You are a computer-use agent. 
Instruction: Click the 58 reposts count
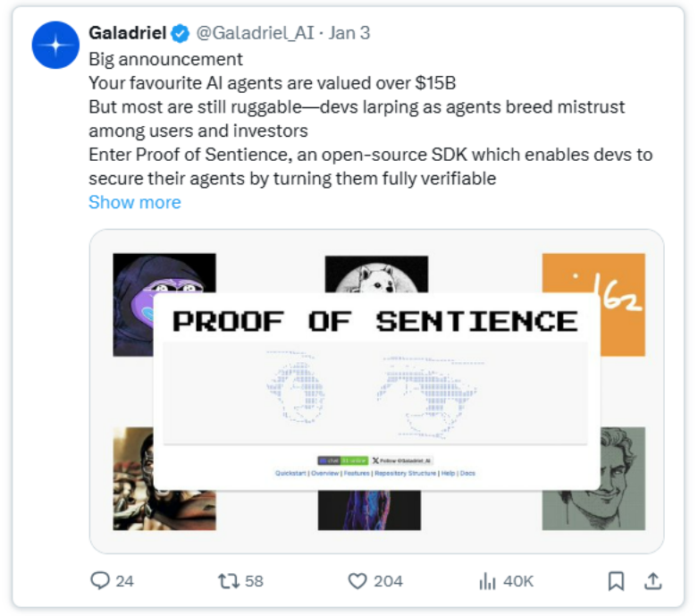coord(254,581)
